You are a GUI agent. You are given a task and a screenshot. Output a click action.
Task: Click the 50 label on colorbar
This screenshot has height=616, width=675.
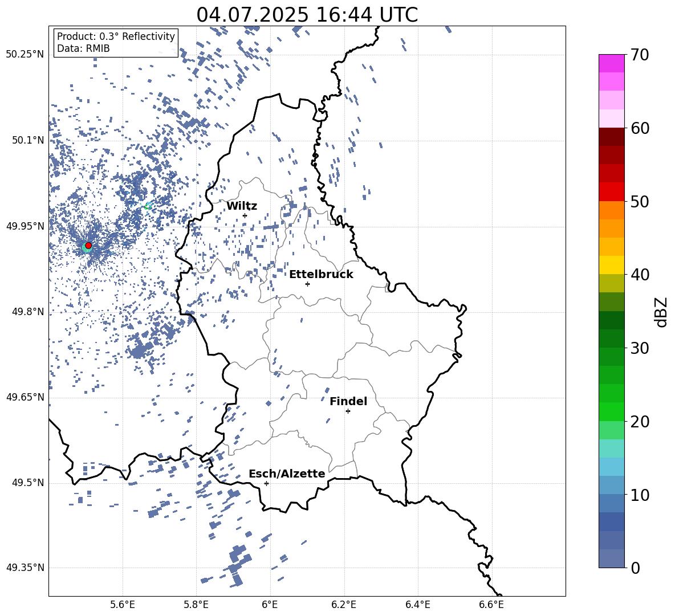[x=639, y=202]
